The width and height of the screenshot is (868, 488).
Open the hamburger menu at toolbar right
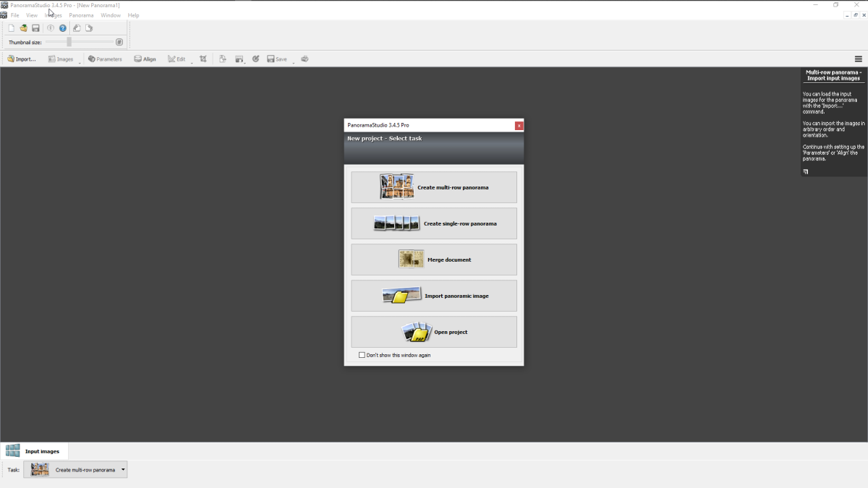(859, 59)
